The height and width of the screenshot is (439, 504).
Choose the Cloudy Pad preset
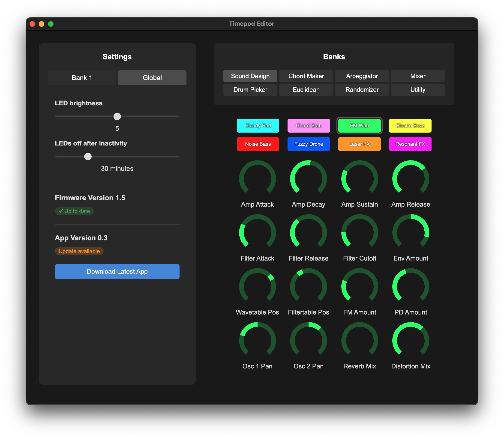[x=258, y=125]
